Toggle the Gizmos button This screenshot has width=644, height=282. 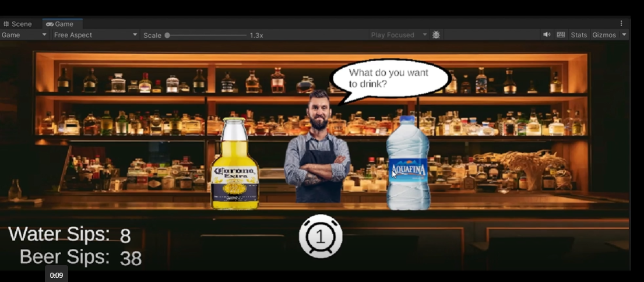tap(604, 35)
